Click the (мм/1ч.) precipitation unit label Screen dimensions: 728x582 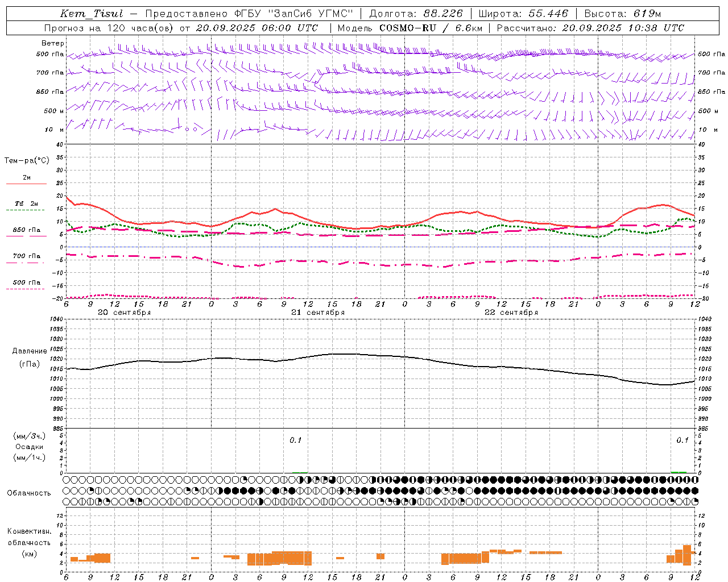point(30,458)
